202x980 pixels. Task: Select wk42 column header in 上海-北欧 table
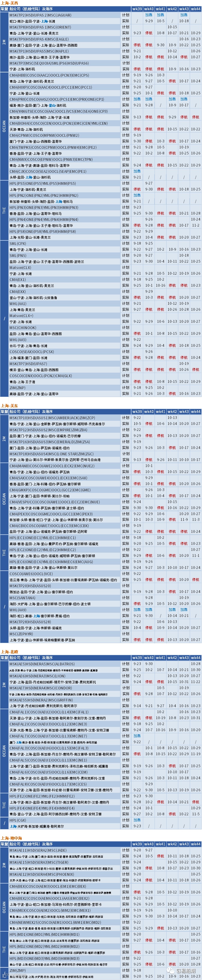coord(172,658)
